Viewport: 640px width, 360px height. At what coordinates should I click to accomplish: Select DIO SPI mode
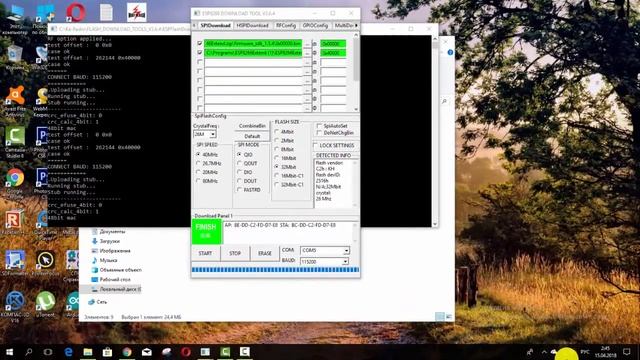click(x=239, y=172)
